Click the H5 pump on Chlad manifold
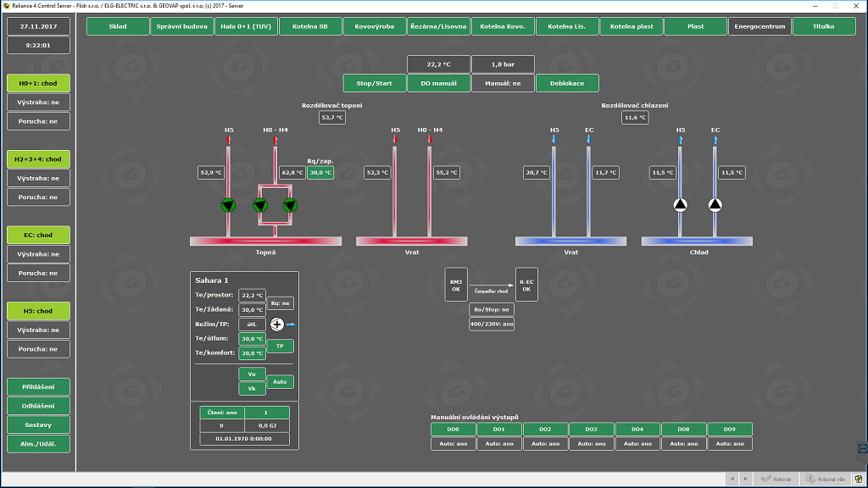Screen dimensions: 868x488 pos(680,204)
